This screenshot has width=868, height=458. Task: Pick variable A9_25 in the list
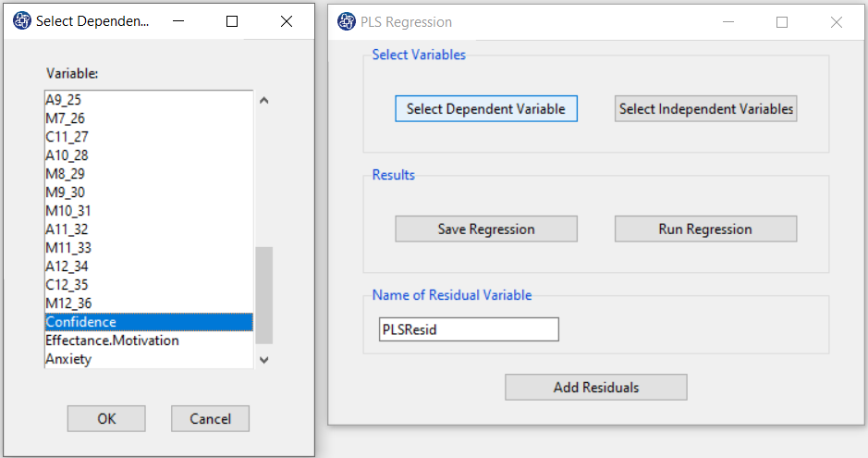(149, 100)
